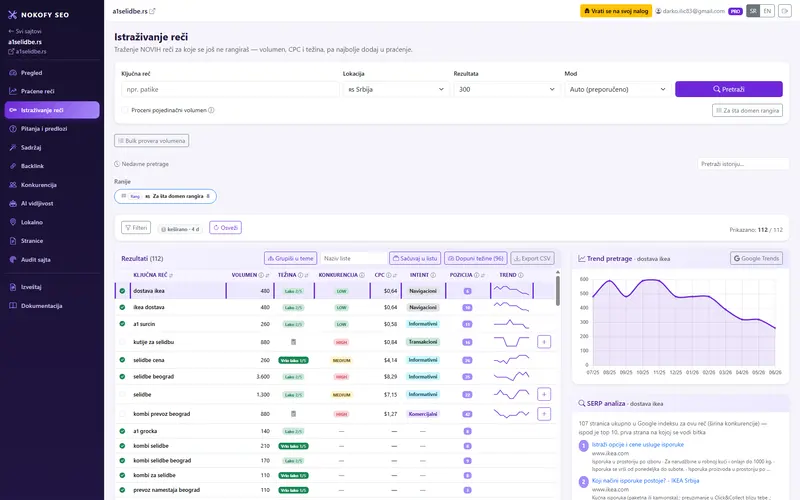Click Dopuni težine (96) button
The image size is (800, 500).
(x=476, y=258)
